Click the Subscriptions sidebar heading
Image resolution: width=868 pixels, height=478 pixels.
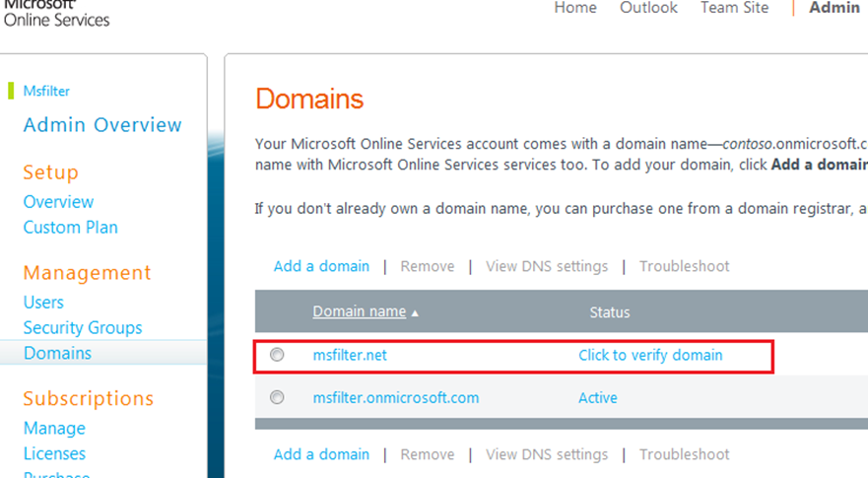pos(88,398)
